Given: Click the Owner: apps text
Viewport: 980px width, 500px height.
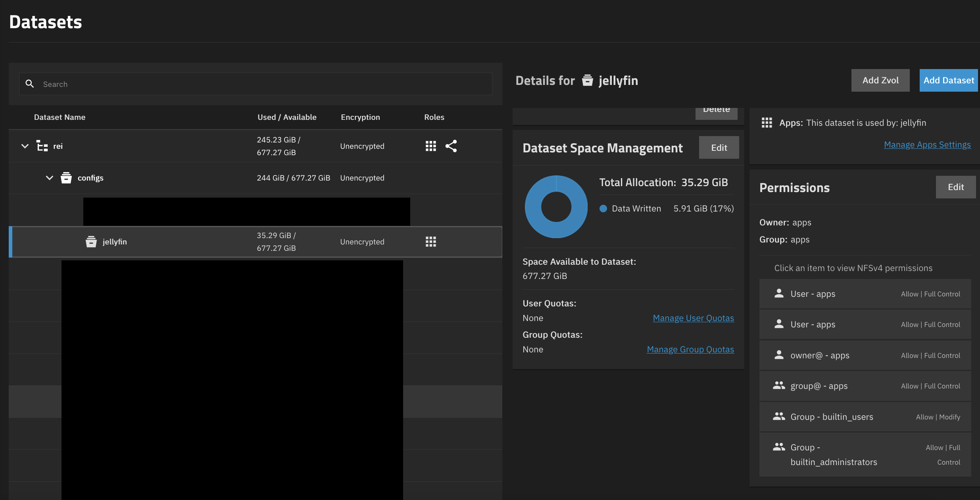Looking at the screenshot, I should (x=785, y=223).
